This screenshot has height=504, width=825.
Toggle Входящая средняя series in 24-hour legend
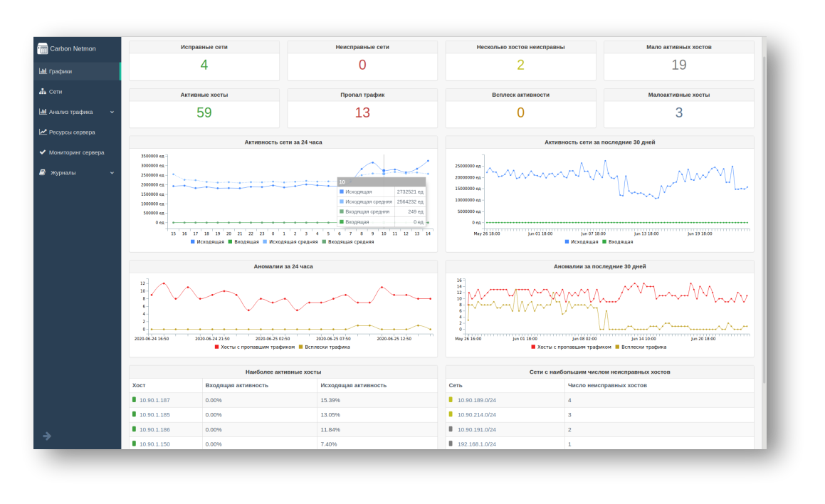pos(348,242)
